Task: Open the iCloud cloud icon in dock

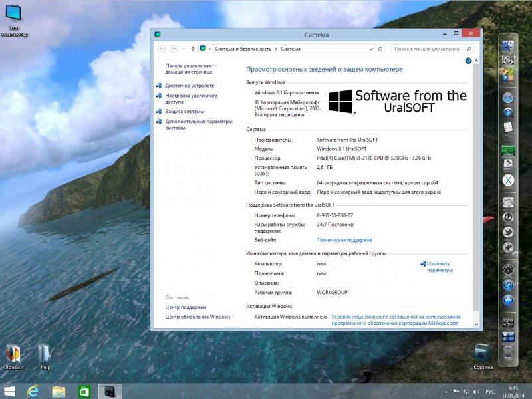Action: pyautogui.click(x=508, y=203)
